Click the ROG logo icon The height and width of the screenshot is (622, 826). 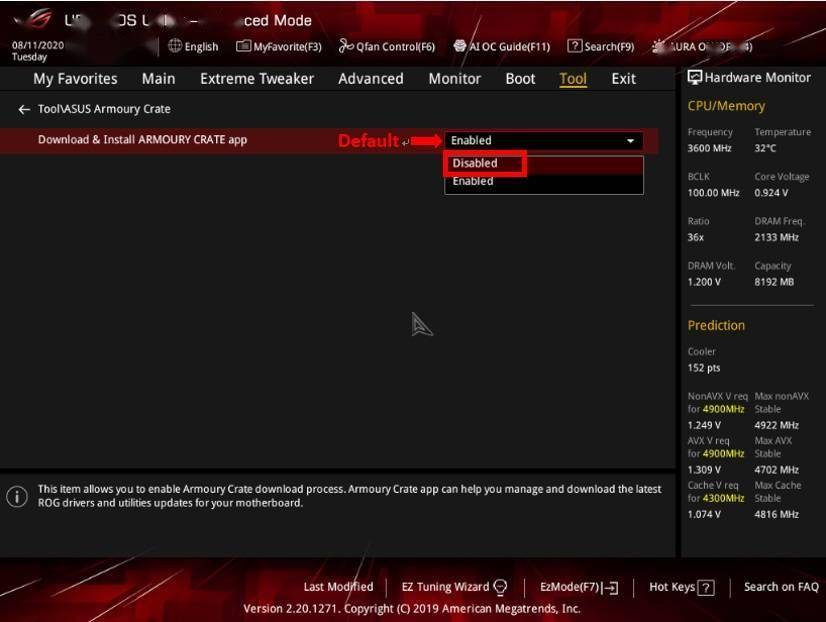pos(38,19)
